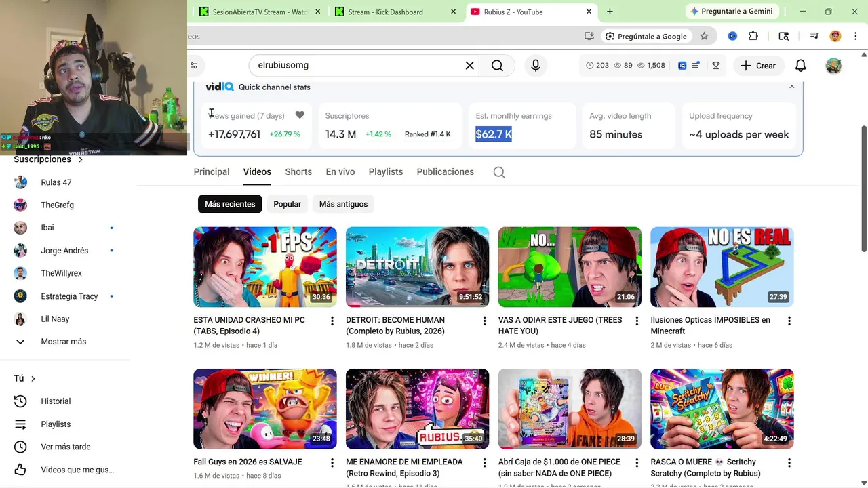Open options menu for Ilusiones Opticas IMPOSIBLES video
Screen dimensions: 868x488
789,321
